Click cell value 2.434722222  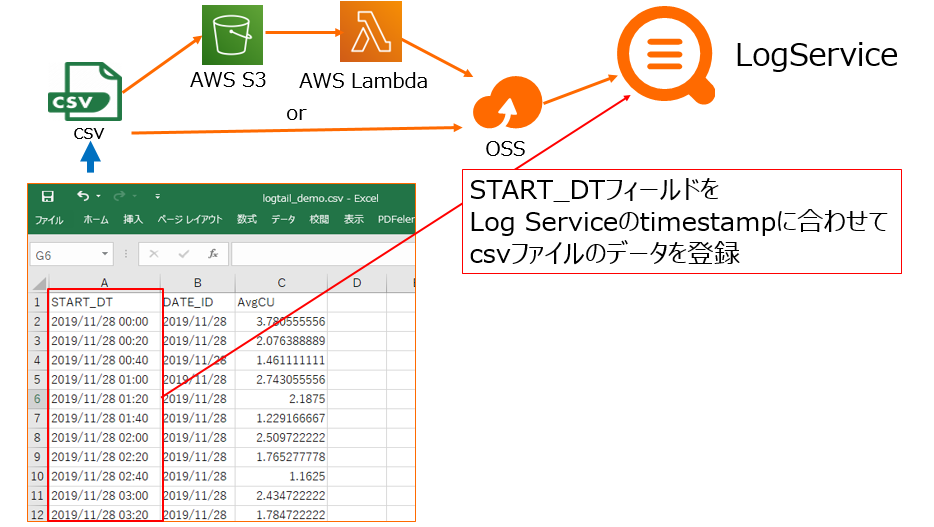click(281, 495)
